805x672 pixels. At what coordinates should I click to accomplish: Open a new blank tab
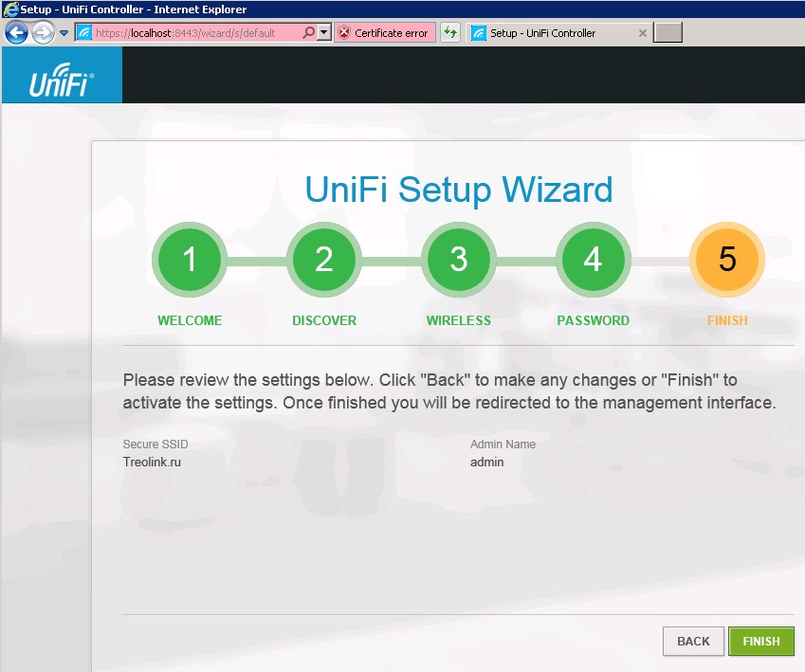[x=668, y=33]
